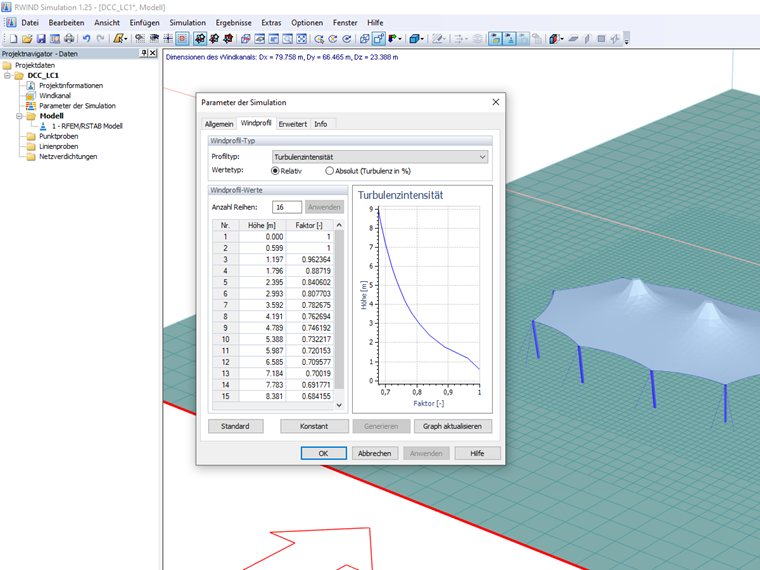Confirm dialog with OK button
The image size is (760, 570).
coord(323,453)
